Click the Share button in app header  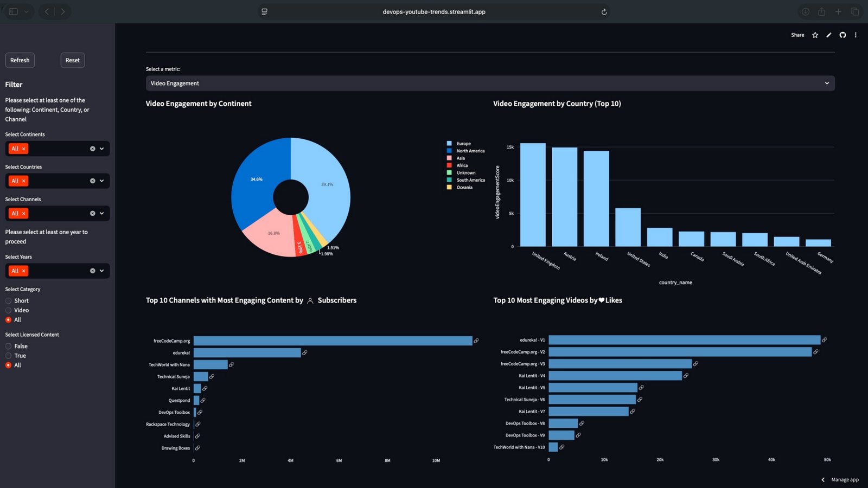(797, 35)
